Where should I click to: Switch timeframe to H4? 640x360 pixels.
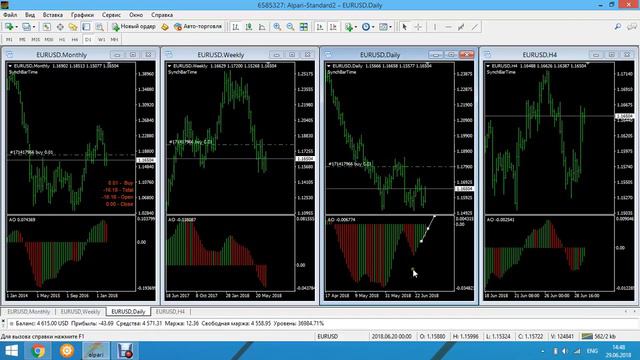(x=75, y=40)
